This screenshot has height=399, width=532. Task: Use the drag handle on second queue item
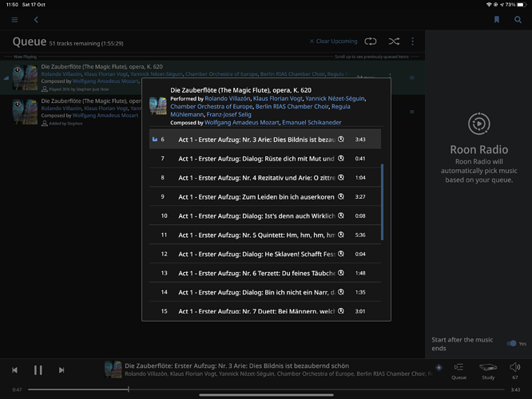coord(412,112)
